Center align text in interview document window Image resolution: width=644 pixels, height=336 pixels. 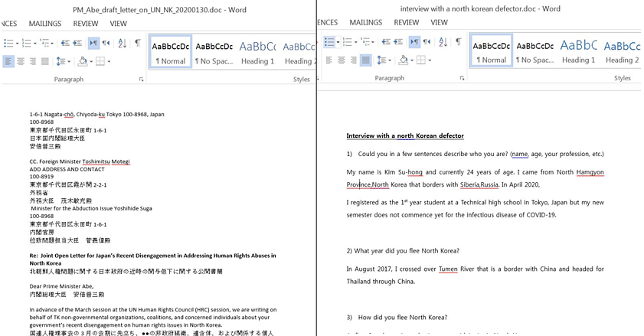342,60
